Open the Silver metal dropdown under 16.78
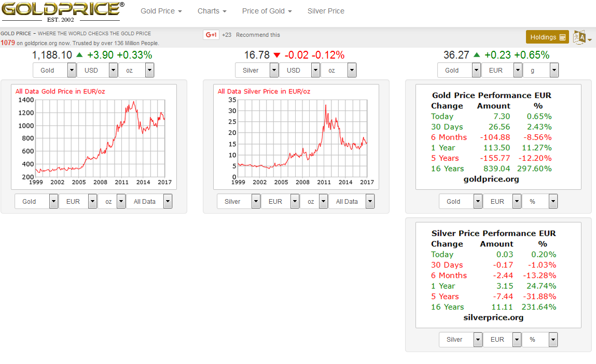 [x=257, y=71]
